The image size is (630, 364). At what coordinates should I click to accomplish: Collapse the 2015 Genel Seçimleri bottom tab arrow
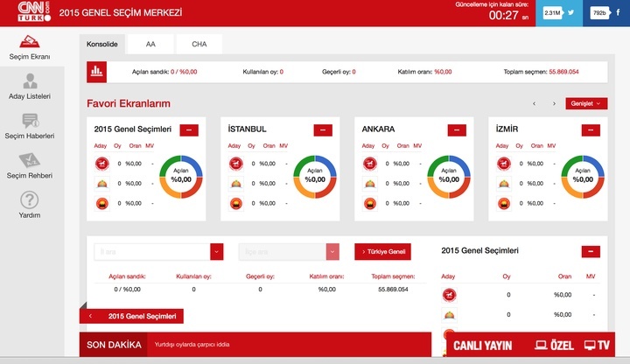91,316
